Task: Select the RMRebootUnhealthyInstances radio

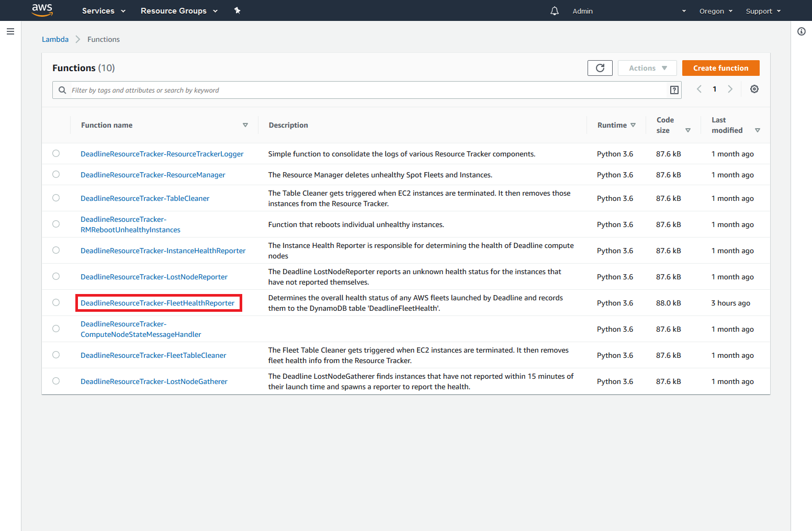Action: (56, 224)
